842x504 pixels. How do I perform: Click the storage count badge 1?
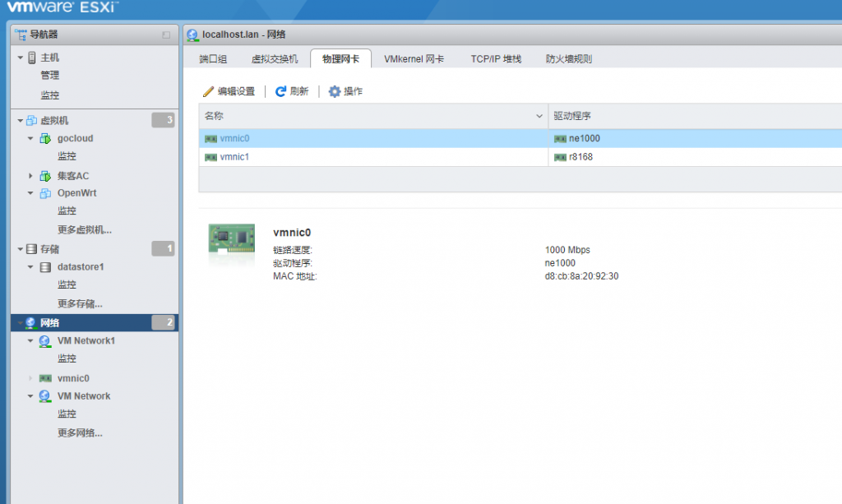tap(164, 248)
